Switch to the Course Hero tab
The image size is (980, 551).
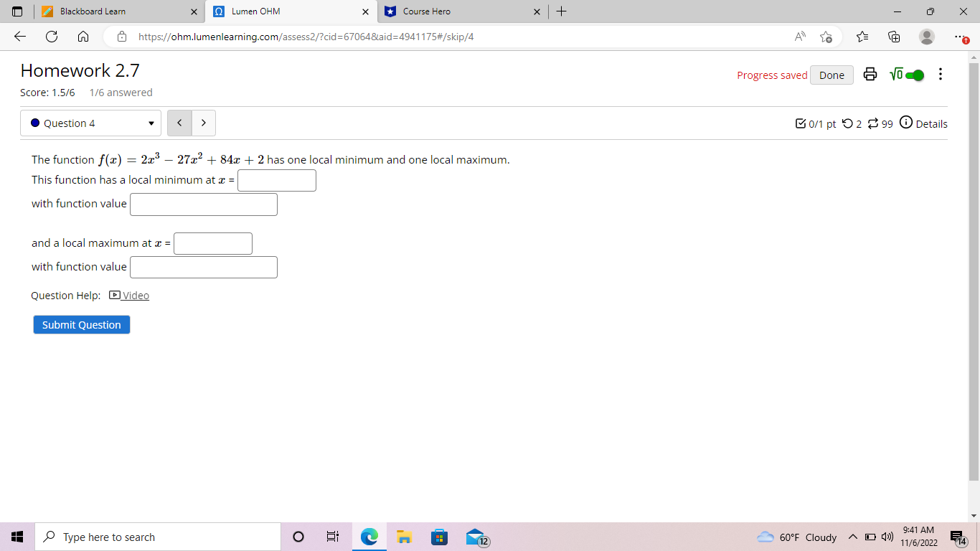click(463, 11)
